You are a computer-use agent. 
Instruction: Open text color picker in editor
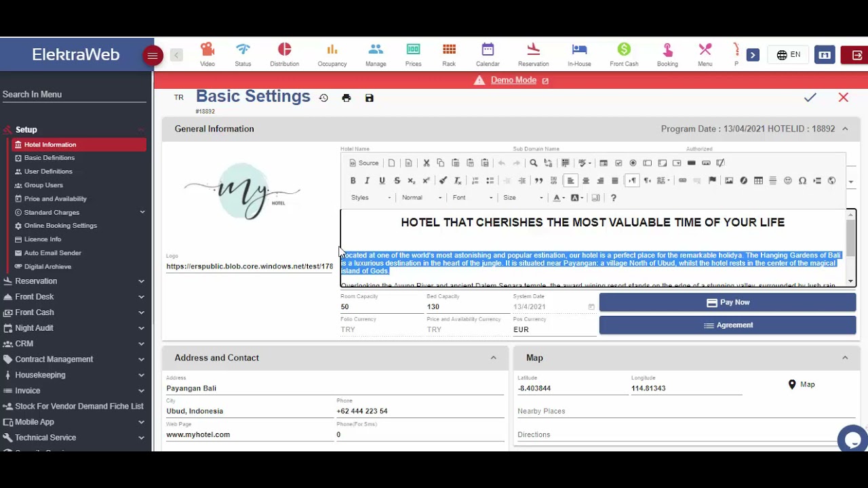pyautogui.click(x=558, y=198)
